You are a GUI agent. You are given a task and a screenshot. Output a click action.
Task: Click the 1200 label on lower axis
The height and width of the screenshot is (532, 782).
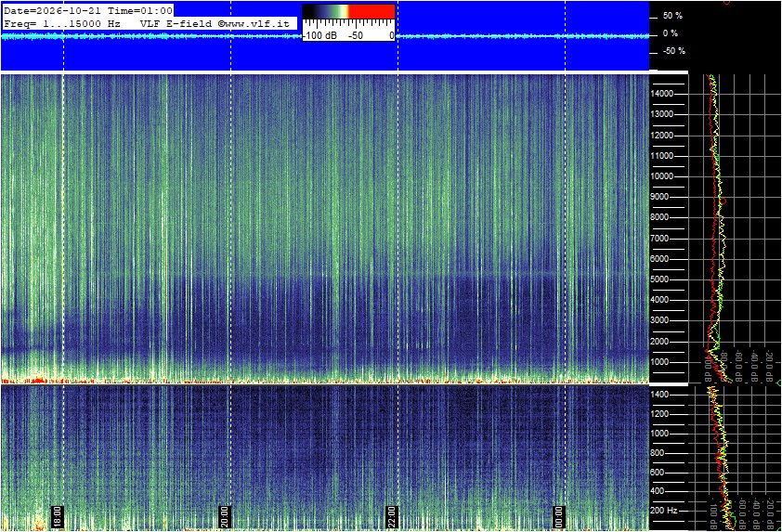click(x=659, y=414)
